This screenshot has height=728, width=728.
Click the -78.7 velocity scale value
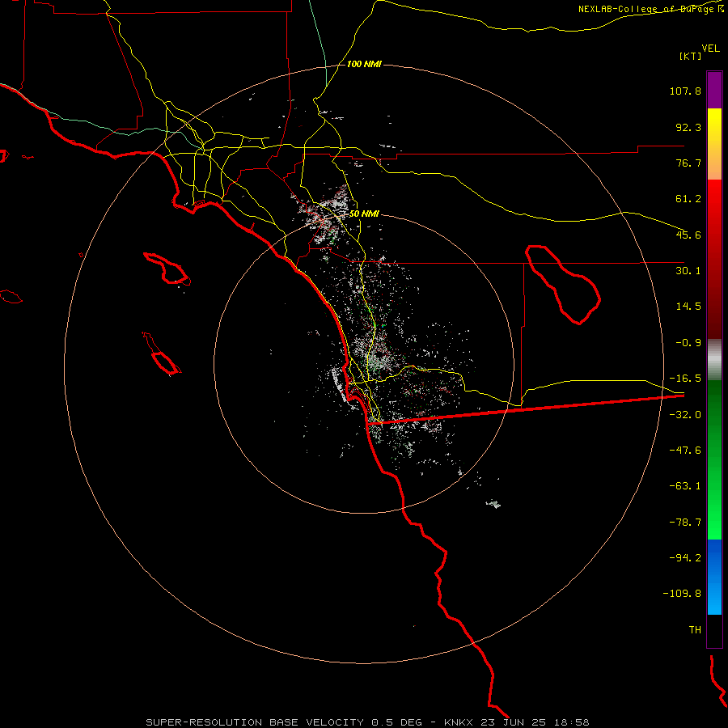click(x=685, y=523)
